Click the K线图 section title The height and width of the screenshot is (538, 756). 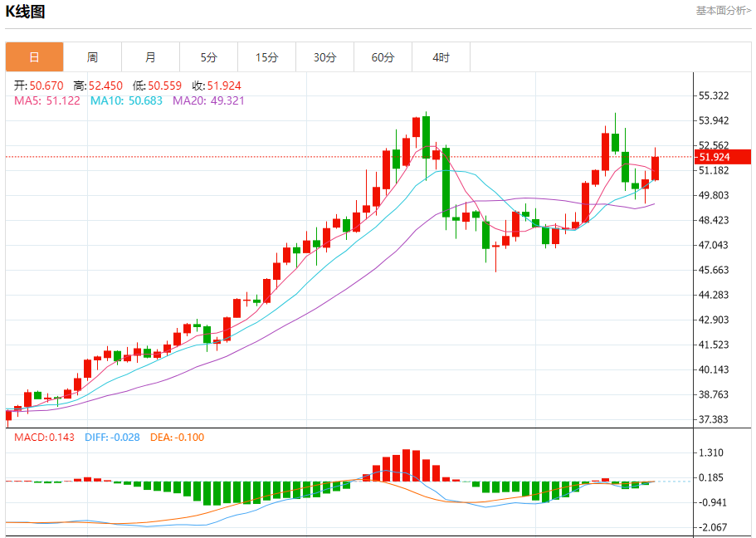pyautogui.click(x=25, y=11)
